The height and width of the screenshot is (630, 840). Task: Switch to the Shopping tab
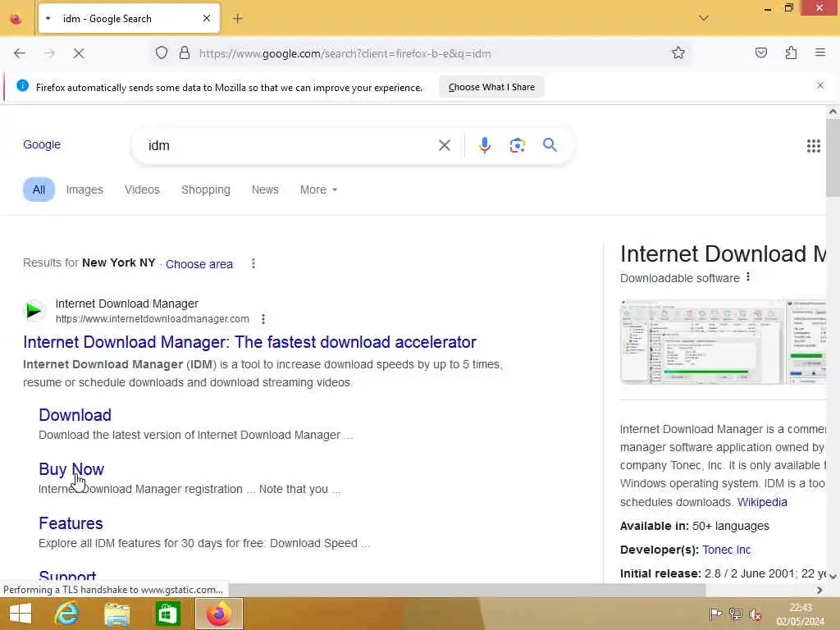206,189
